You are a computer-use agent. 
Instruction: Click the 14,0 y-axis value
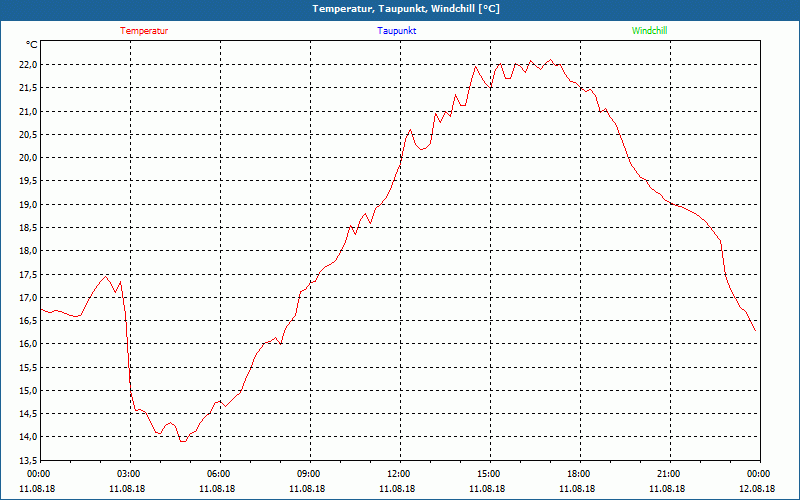[29, 437]
